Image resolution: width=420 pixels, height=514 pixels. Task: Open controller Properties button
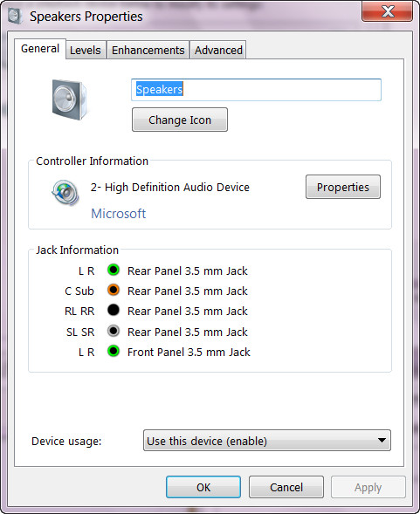pos(343,187)
